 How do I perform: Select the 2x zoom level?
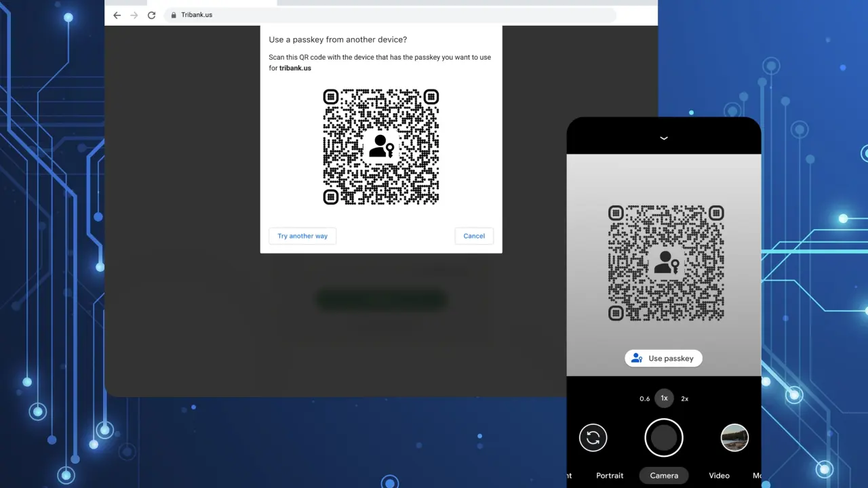click(685, 399)
